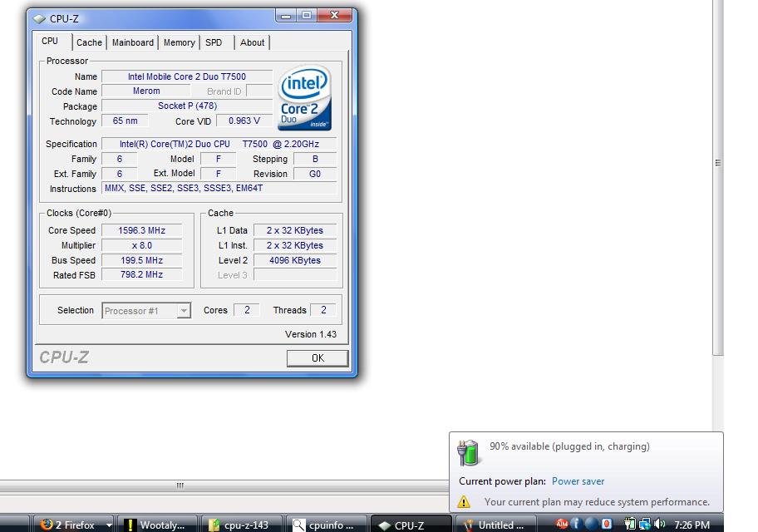This screenshot has width=758, height=532.
Task: Click the Level 2 value 4096 KBytes
Action: point(295,260)
